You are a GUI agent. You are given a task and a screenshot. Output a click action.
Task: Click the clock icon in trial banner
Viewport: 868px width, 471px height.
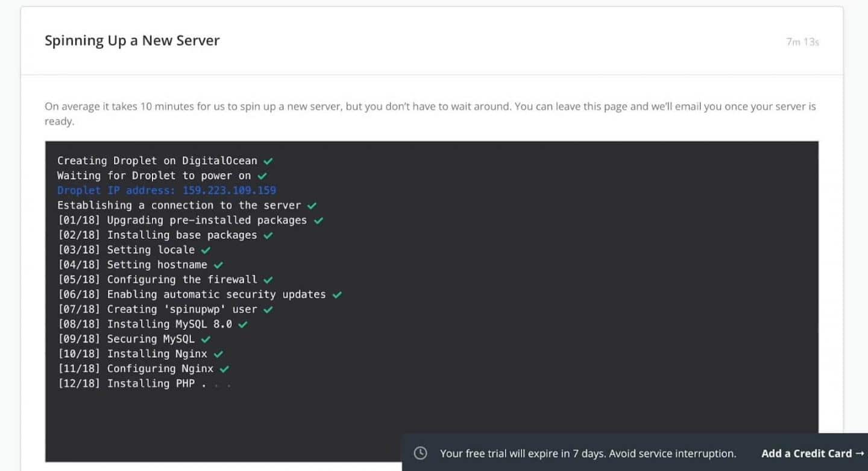tap(420, 454)
